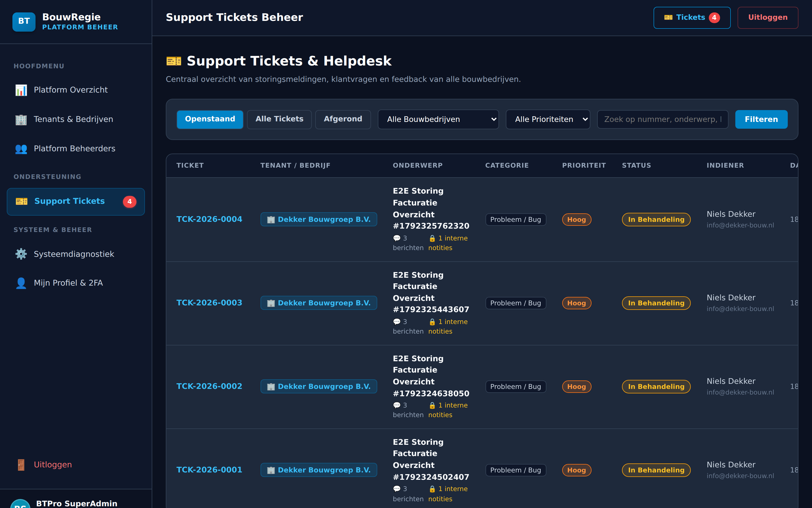Viewport: 812px width, 508px height.
Task: Open ticket TCK-2026-0003 link
Action: tap(209, 303)
